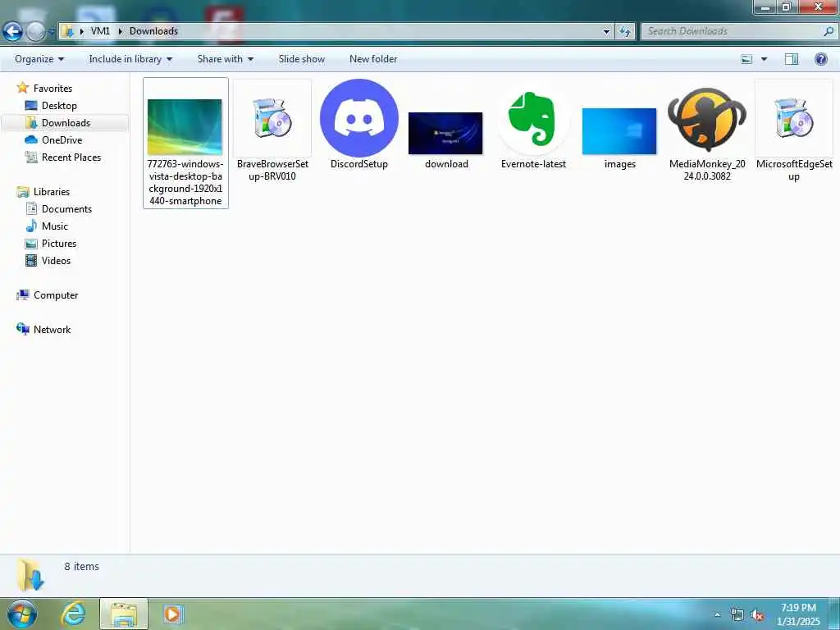This screenshot has height=630, width=840.
Task: Expand arrow between VM1 and Downloads
Action: (x=120, y=31)
